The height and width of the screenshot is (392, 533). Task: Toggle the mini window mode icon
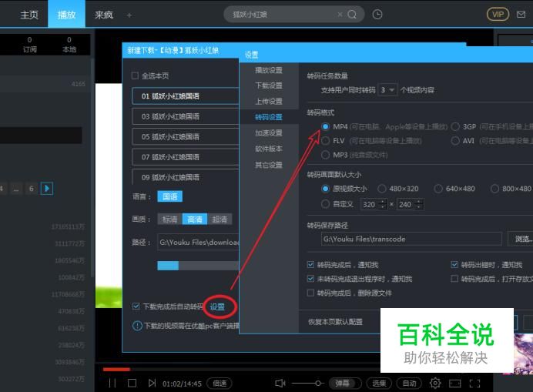tap(454, 384)
